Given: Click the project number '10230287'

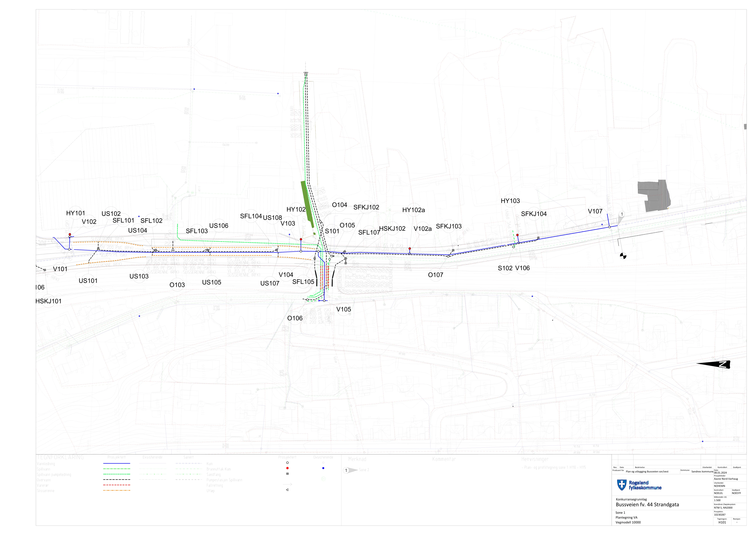Looking at the screenshot, I should coord(720,515).
